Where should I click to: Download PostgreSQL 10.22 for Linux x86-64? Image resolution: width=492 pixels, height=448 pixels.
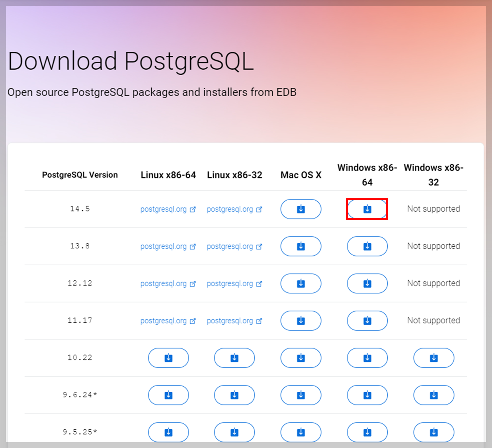(x=168, y=358)
